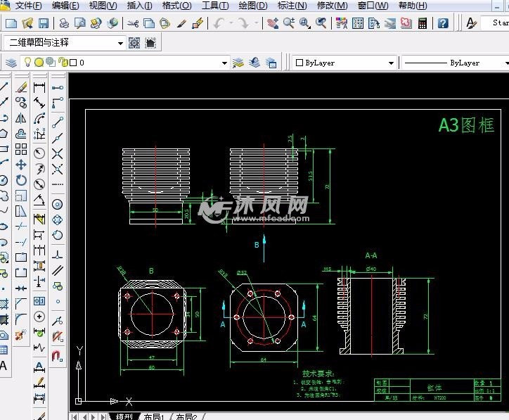The image size is (509, 420).
Task: Click the Array tool icon
Action: click(21, 149)
